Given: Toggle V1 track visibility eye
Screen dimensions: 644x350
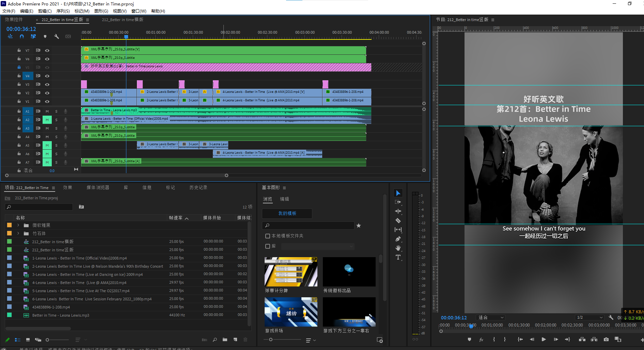Looking at the screenshot, I should 47,101.
